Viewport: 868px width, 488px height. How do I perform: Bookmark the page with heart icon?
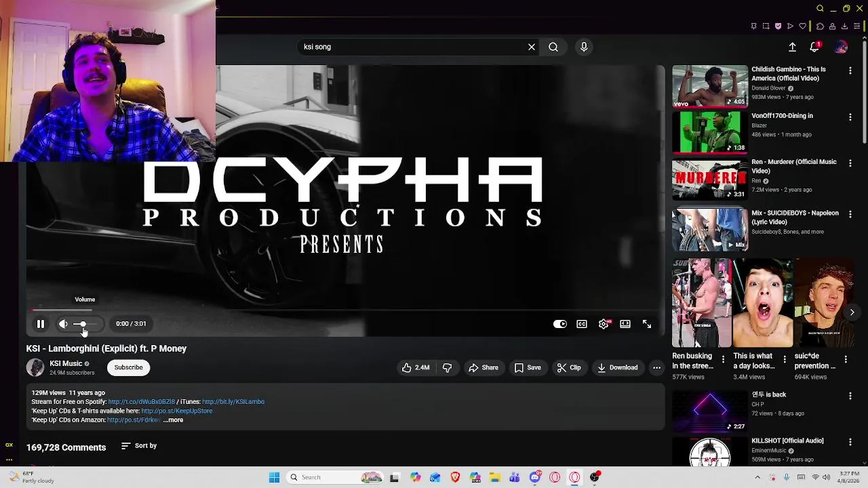(x=803, y=26)
